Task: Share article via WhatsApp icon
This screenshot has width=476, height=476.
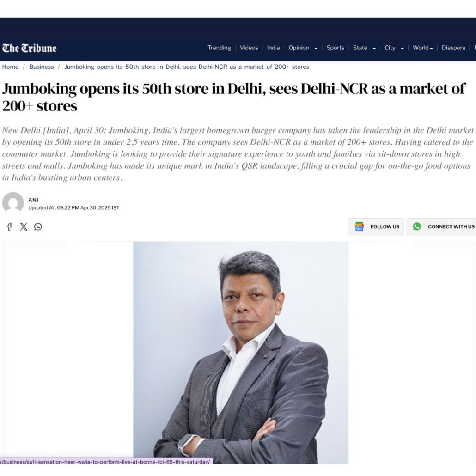Action: click(38, 227)
